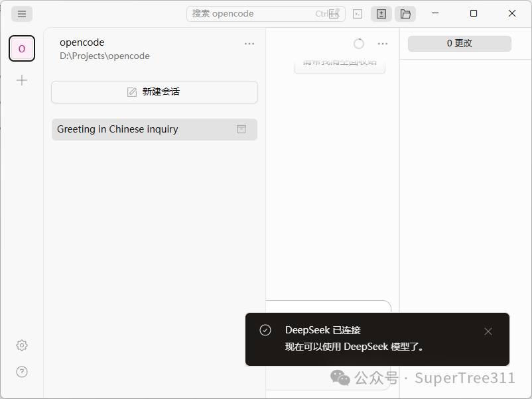The width and height of the screenshot is (532, 399).
Task: Archive the Greeting in Chinese inquiry session
Action: pyautogui.click(x=241, y=129)
